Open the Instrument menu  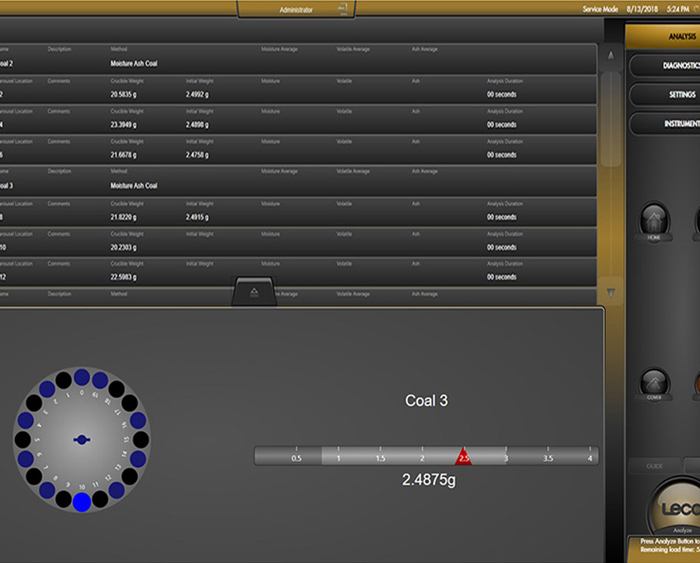click(x=670, y=124)
